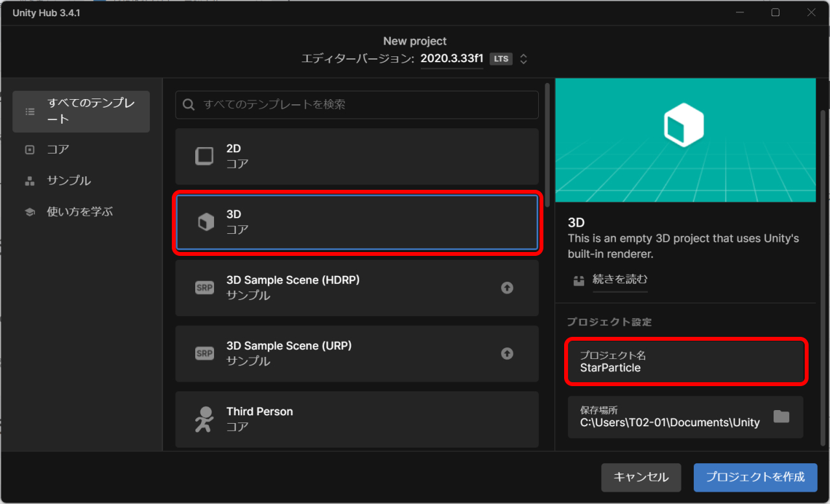This screenshot has width=830, height=504.
Task: Click the magnifier icon in template search
Action: (x=189, y=104)
